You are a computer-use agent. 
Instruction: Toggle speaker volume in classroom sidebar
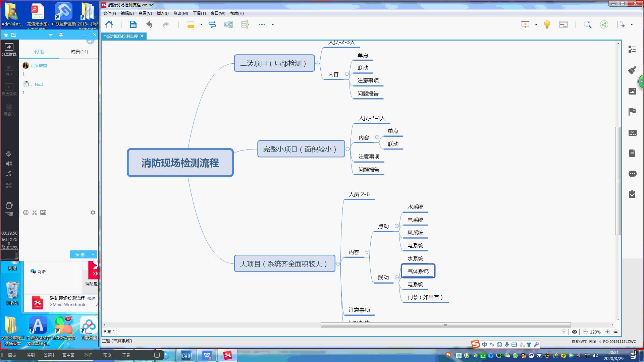9,164
